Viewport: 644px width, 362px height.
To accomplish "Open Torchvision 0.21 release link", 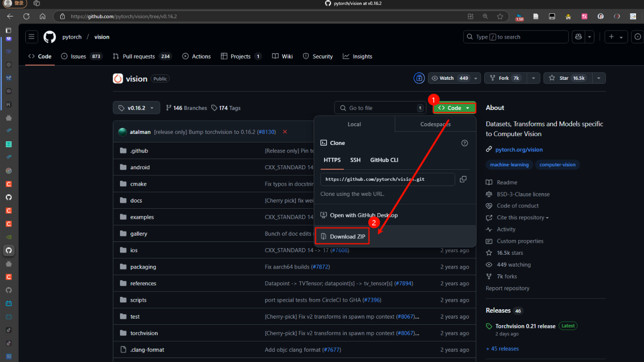I will point(525,326).
